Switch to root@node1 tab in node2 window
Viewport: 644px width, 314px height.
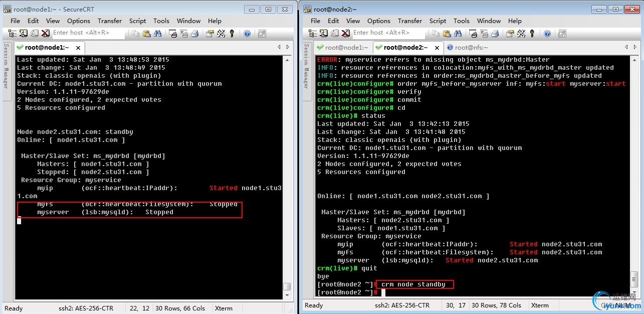[343, 48]
